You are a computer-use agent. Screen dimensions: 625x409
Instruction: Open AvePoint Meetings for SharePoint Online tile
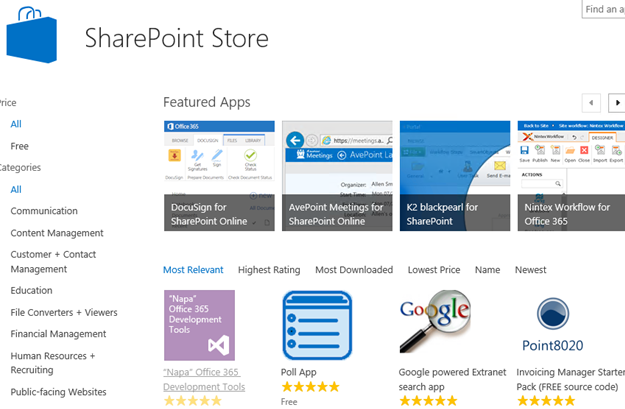pyautogui.click(x=337, y=176)
